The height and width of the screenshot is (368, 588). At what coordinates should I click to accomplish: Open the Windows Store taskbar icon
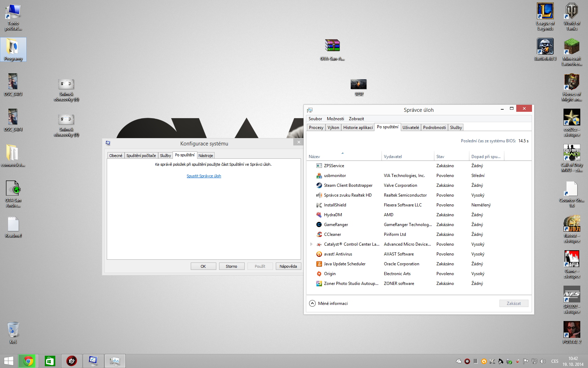coord(50,361)
